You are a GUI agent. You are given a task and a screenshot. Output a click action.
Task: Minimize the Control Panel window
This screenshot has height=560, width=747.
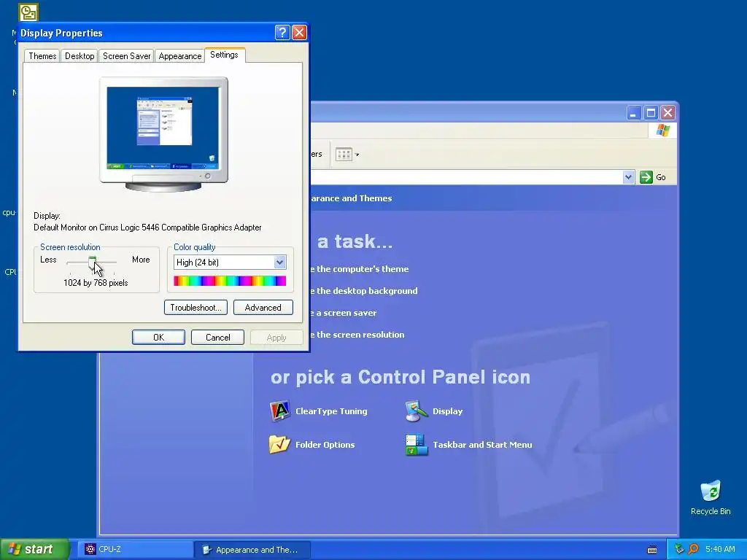[634, 113]
